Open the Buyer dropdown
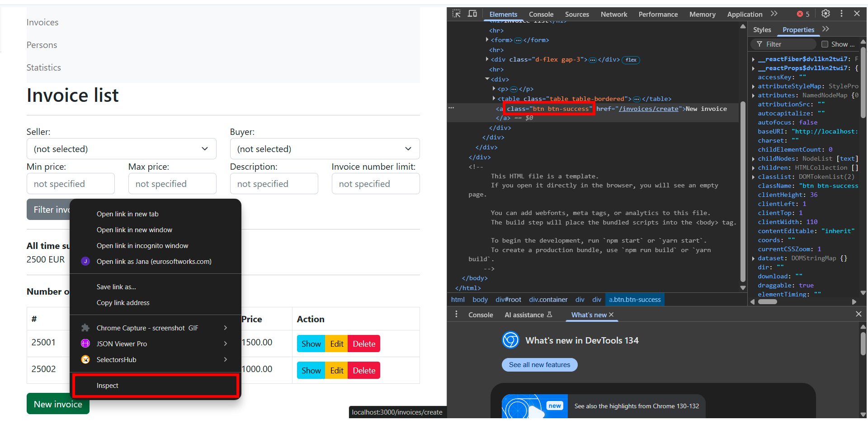This screenshot has height=425, width=868. [325, 148]
